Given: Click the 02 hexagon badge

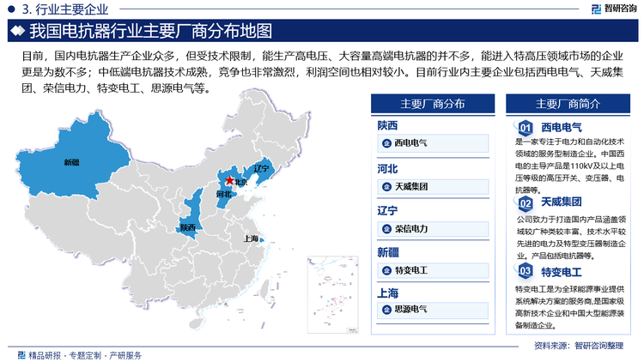Looking at the screenshot, I should (526, 202).
